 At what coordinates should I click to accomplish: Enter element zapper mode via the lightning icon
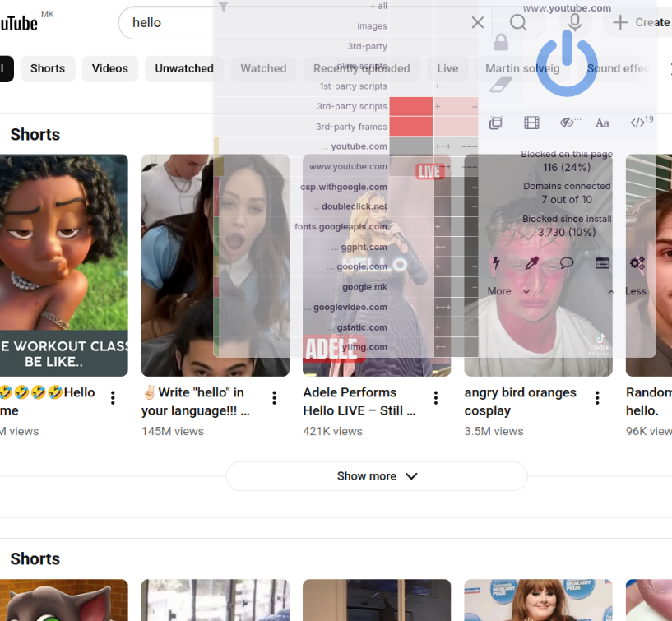(x=496, y=263)
